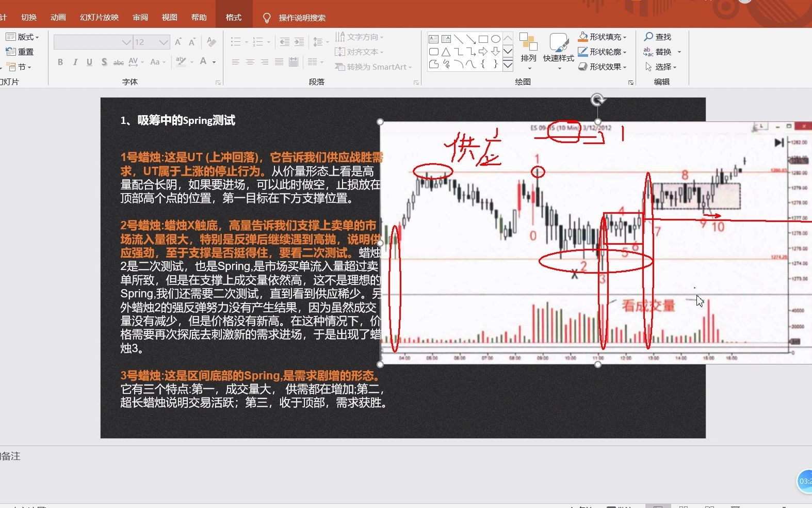Select the arrow line shape
The image size is (812, 508).
tap(471, 39)
